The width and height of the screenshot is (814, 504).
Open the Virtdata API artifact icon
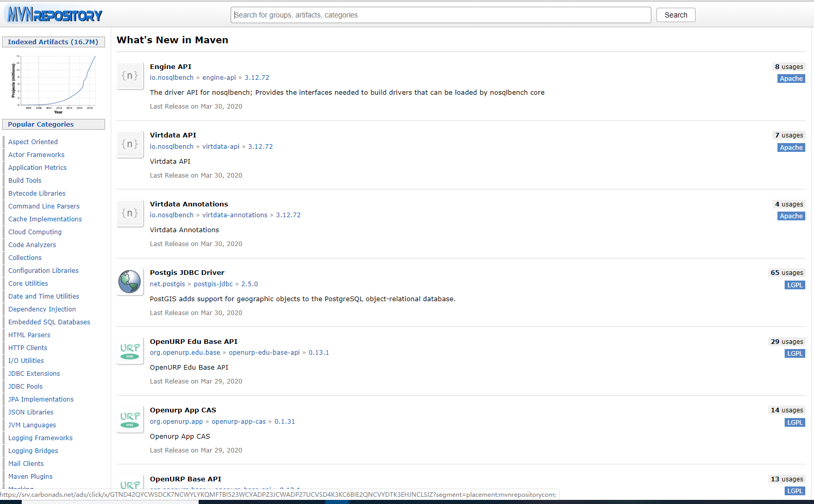pyautogui.click(x=130, y=145)
